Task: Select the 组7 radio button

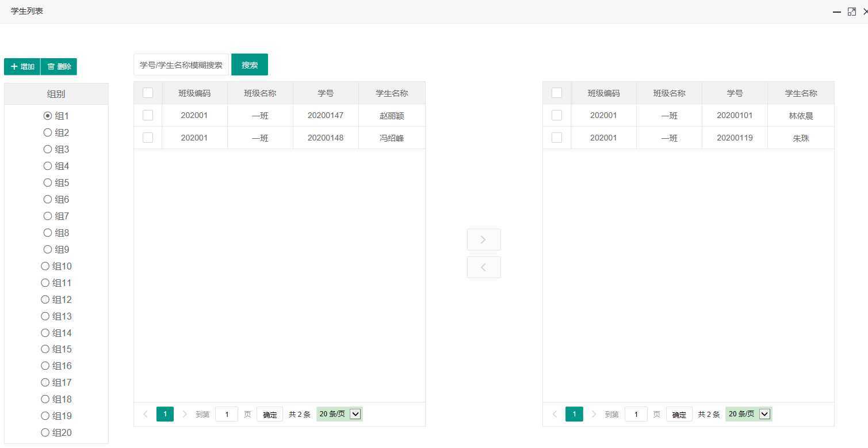Action: pos(48,216)
